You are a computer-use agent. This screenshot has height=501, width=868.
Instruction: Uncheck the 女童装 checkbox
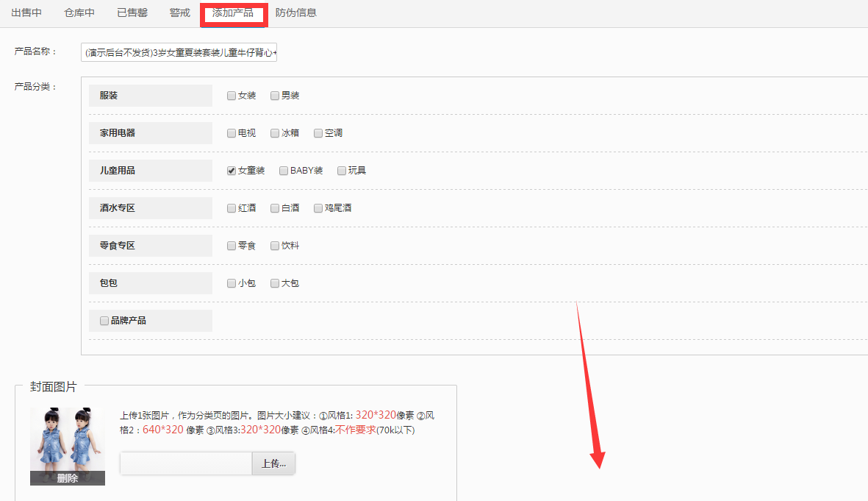click(x=232, y=171)
